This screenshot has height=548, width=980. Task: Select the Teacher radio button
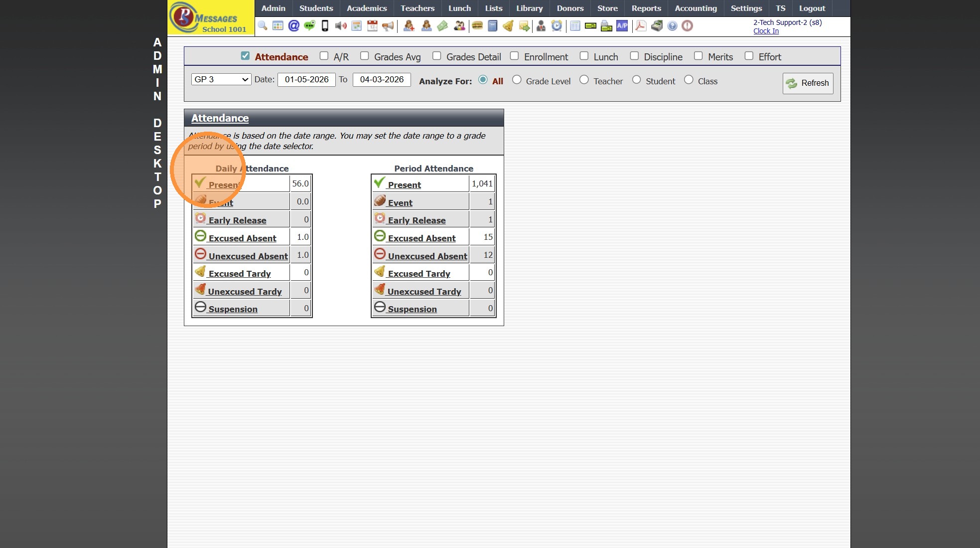[584, 80]
